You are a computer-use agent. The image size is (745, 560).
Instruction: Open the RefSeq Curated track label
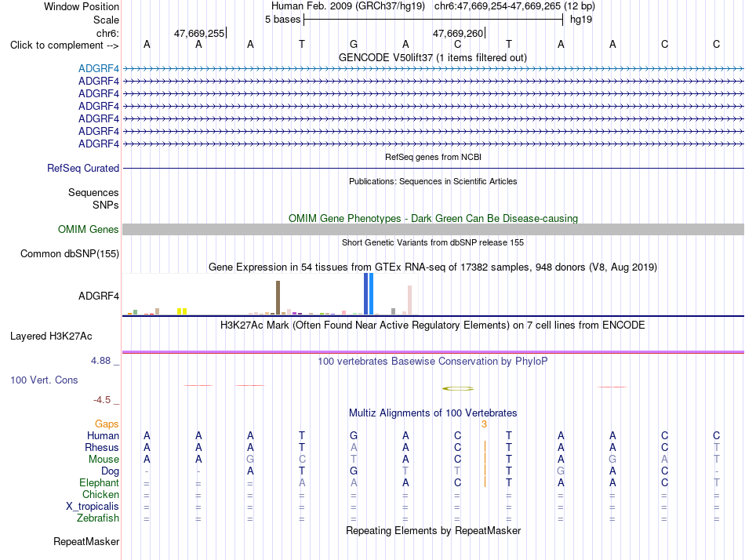pos(83,169)
